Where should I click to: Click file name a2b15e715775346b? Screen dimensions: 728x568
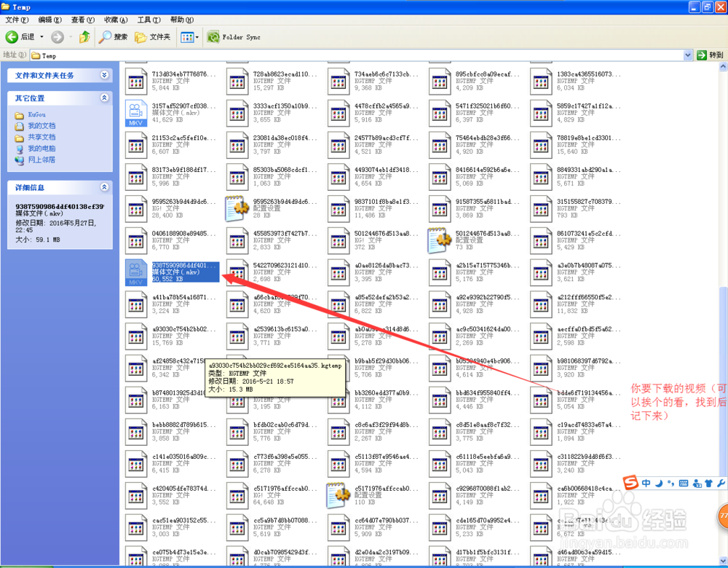pos(487,266)
